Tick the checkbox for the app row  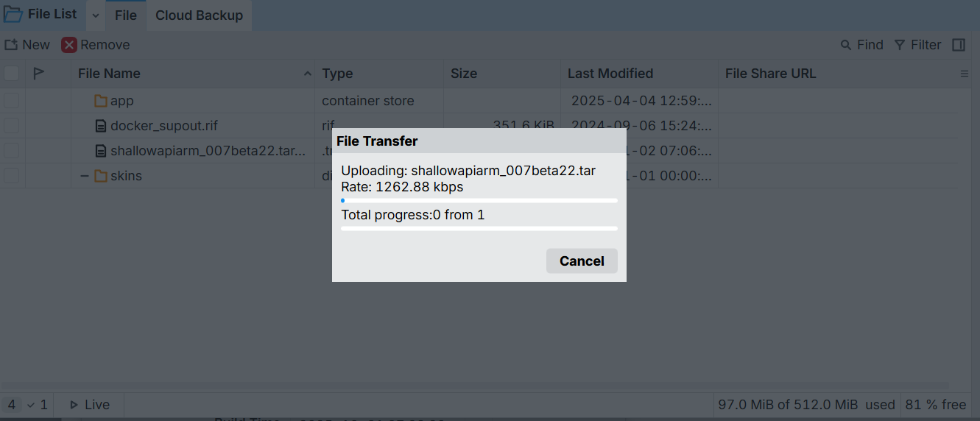click(12, 101)
